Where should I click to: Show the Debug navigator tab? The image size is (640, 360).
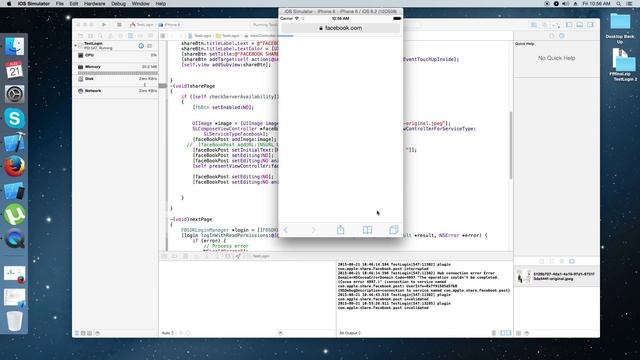pyautogui.click(x=130, y=36)
